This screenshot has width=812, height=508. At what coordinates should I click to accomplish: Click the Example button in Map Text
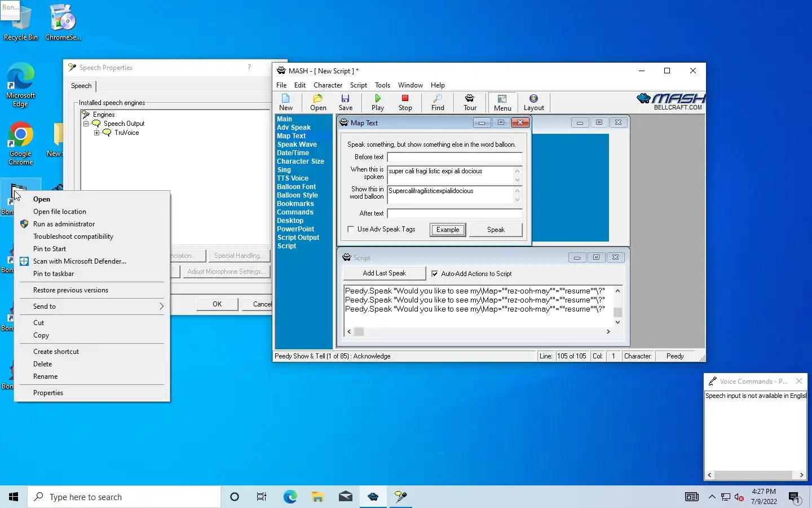point(448,230)
